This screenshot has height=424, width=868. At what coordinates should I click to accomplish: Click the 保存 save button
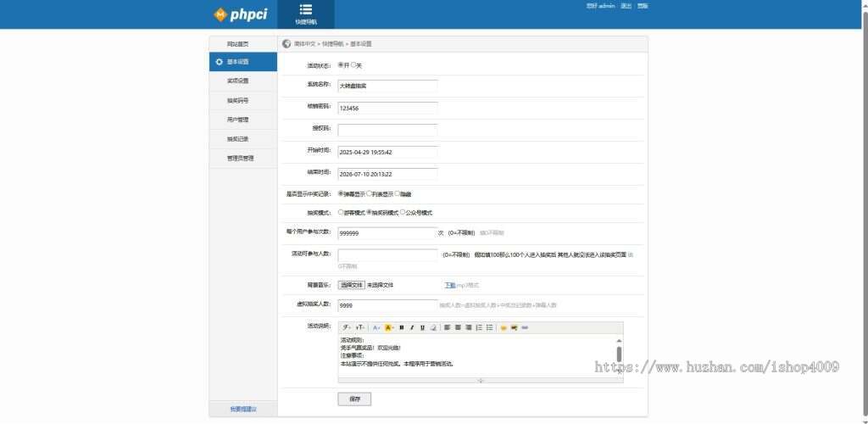pyautogui.click(x=354, y=399)
